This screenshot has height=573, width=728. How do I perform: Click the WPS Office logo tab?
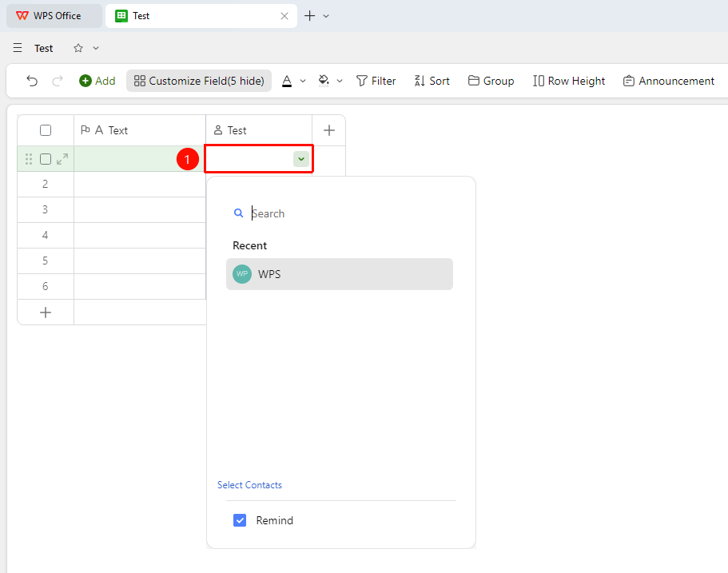pos(54,16)
